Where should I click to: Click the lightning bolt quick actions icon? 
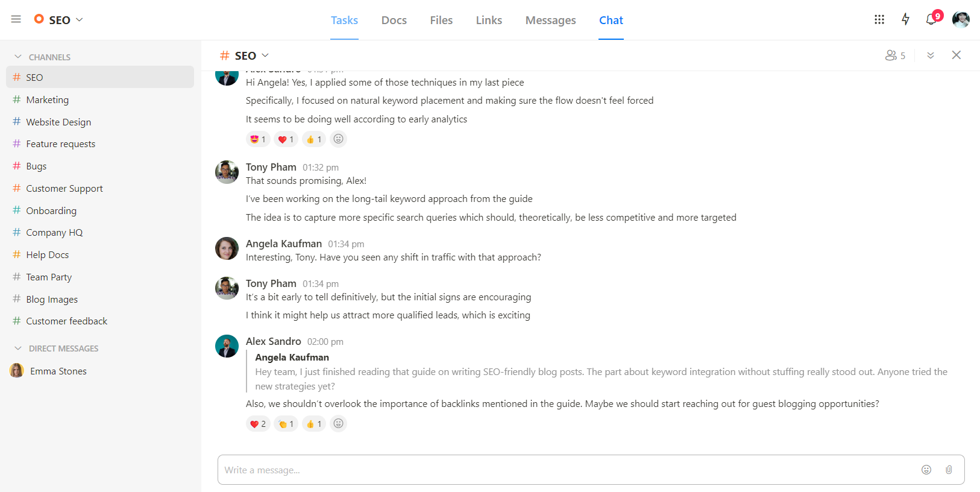[x=905, y=19]
